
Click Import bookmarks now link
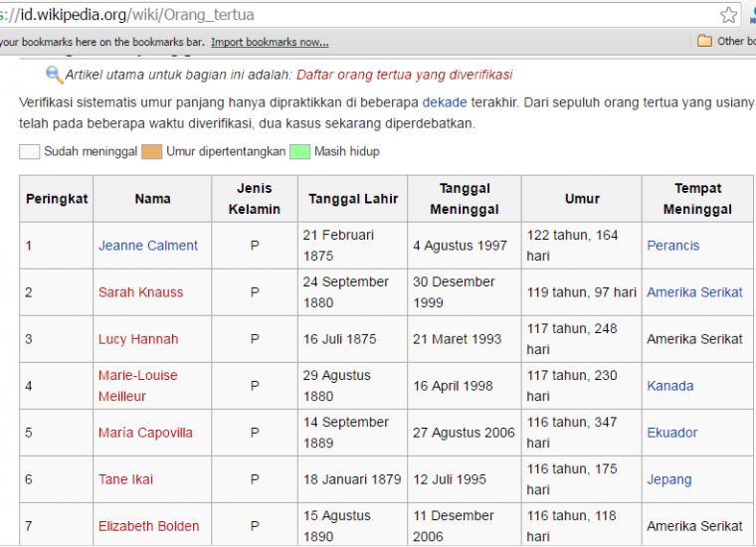(x=270, y=43)
